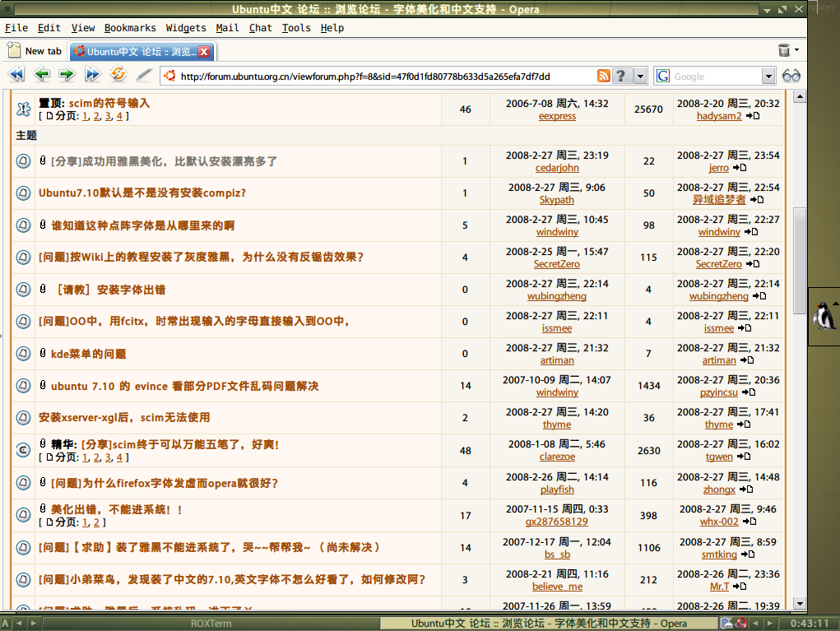Viewport: 840px width, 631px height.
Task: Open the Bookmarks menu
Action: tap(130, 28)
